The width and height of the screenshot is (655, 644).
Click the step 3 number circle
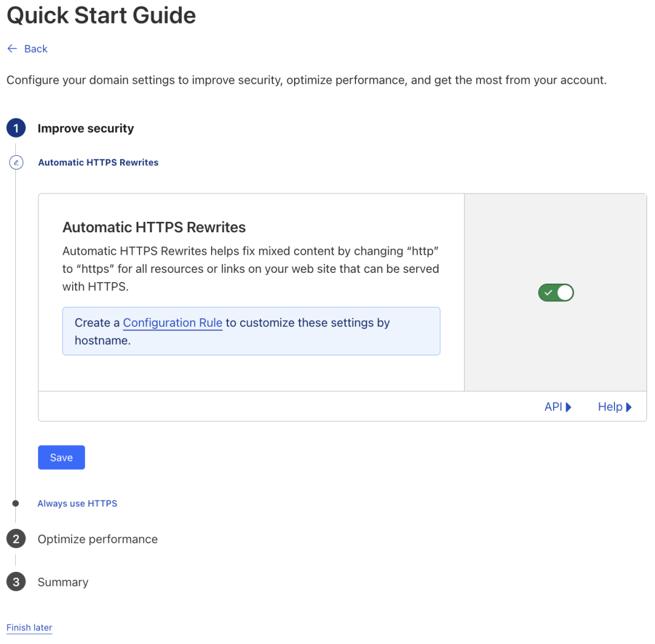pos(16,582)
